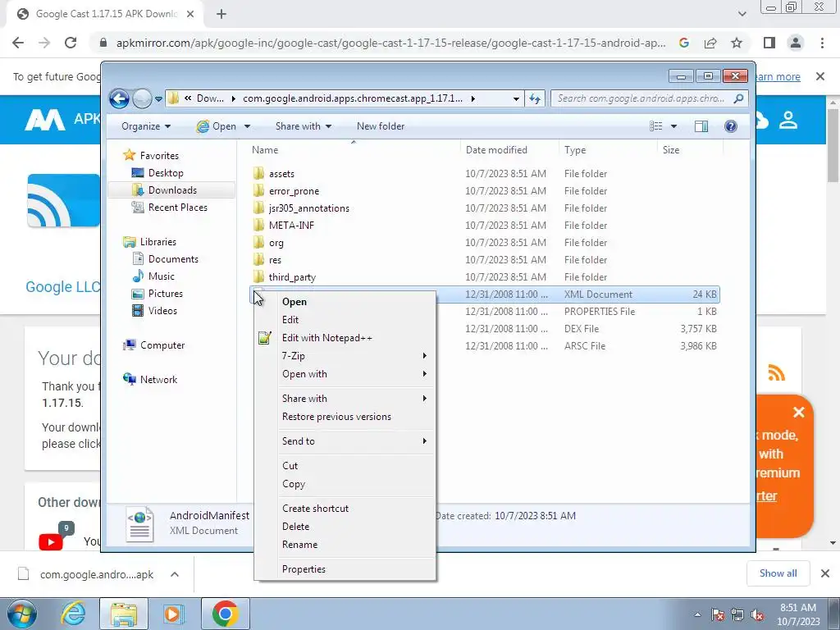Image resolution: width=840 pixels, height=630 pixels.
Task: Click the Explorer help icon
Action: click(731, 126)
